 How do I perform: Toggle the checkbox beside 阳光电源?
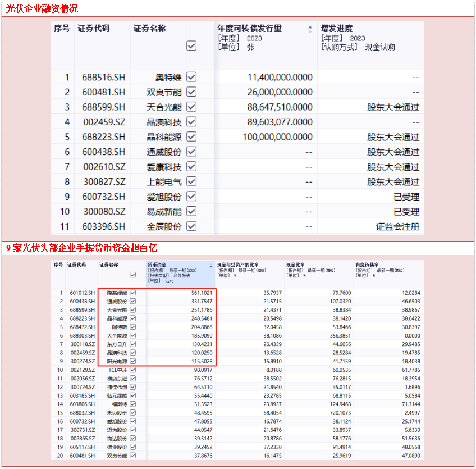coord(132,361)
